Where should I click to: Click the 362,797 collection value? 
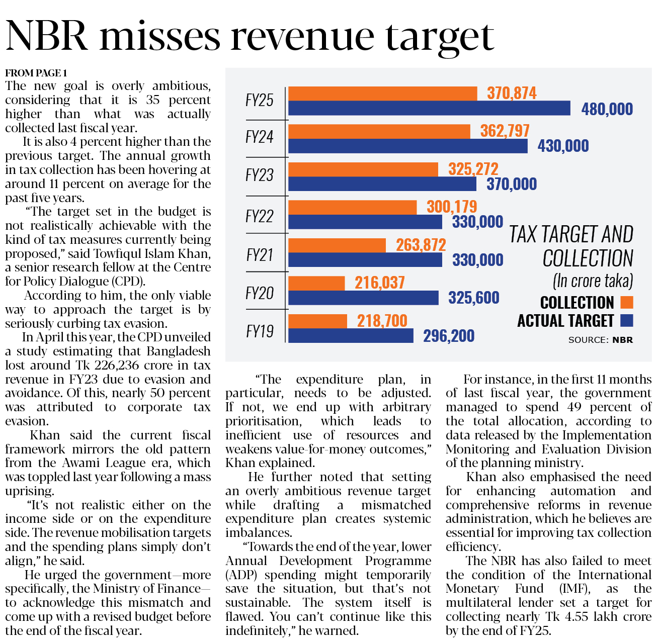coord(505,131)
